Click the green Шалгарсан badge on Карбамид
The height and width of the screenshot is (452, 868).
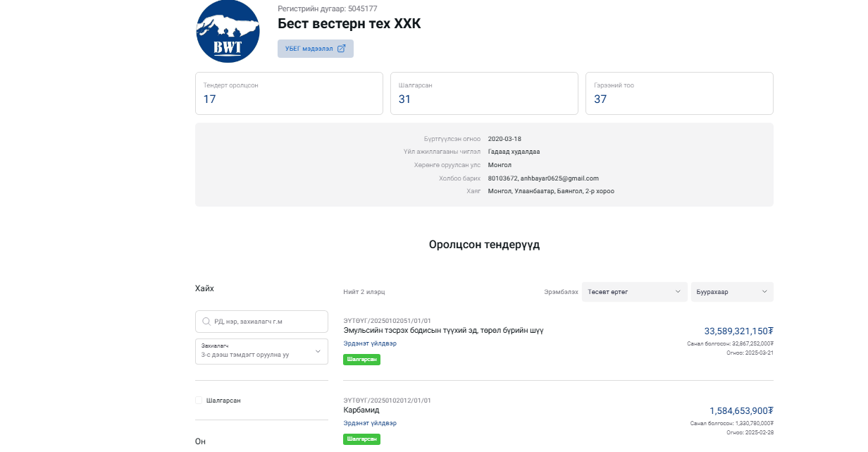pyautogui.click(x=361, y=439)
